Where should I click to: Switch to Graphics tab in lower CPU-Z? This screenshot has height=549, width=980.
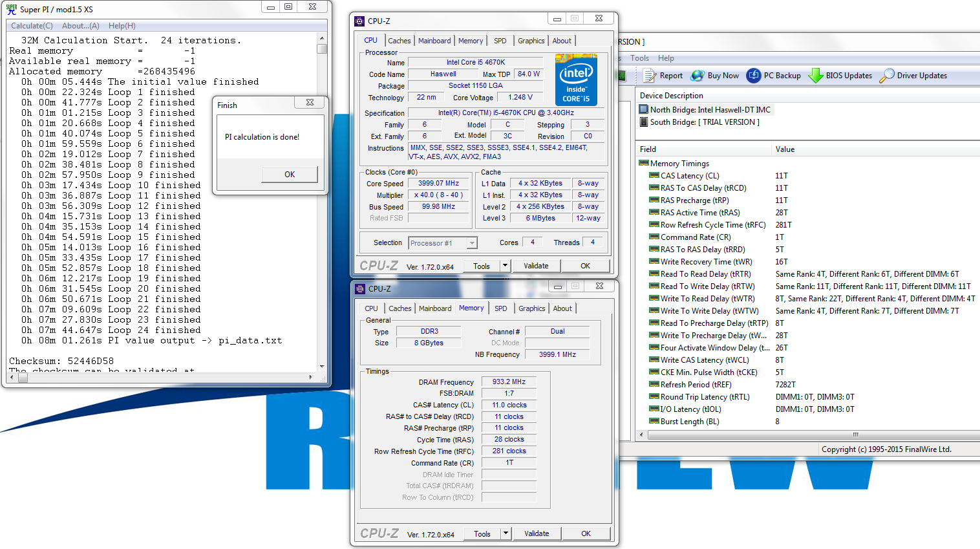(x=532, y=308)
